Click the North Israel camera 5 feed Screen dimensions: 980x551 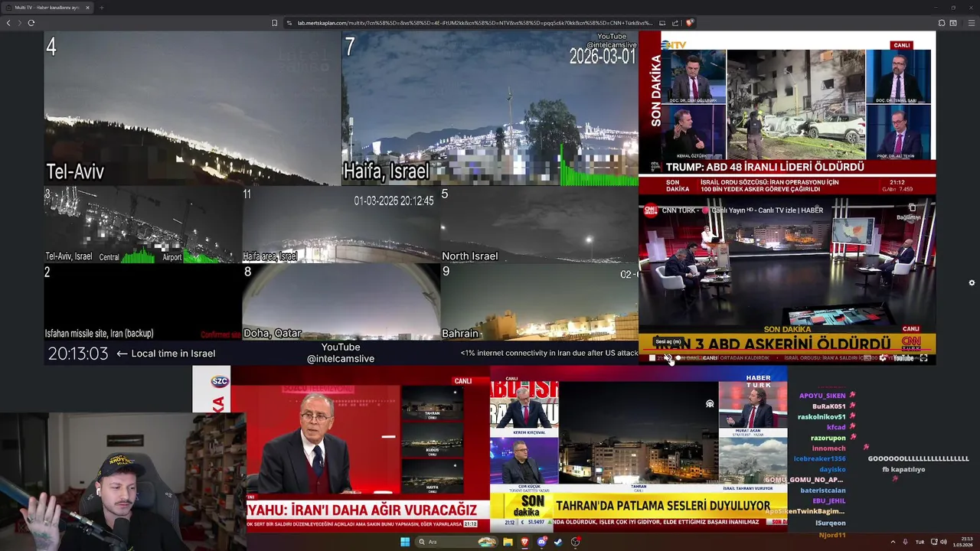click(539, 224)
